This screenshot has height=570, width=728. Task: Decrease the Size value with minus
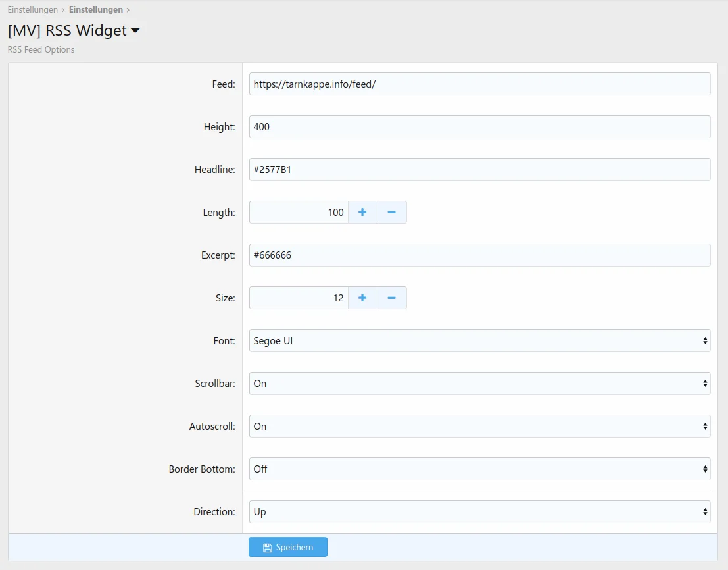391,298
